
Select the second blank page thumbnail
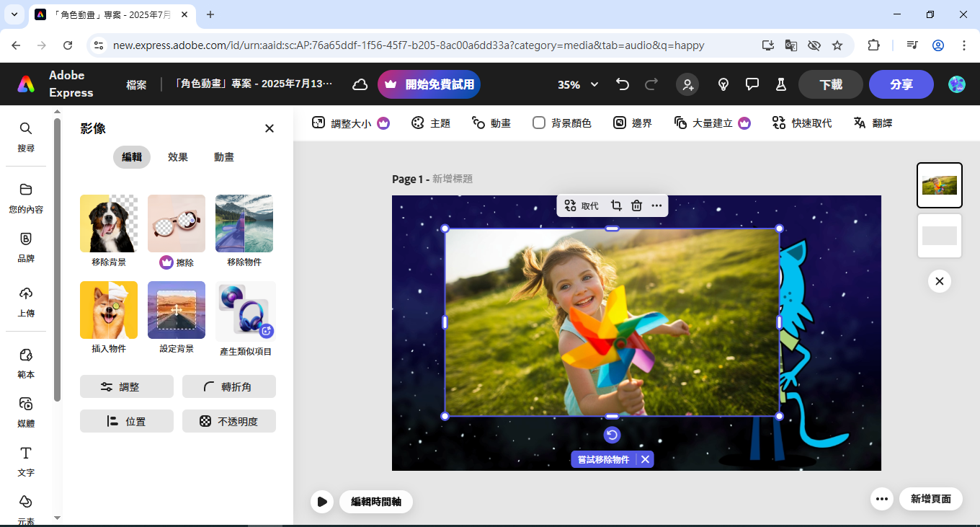tap(939, 236)
